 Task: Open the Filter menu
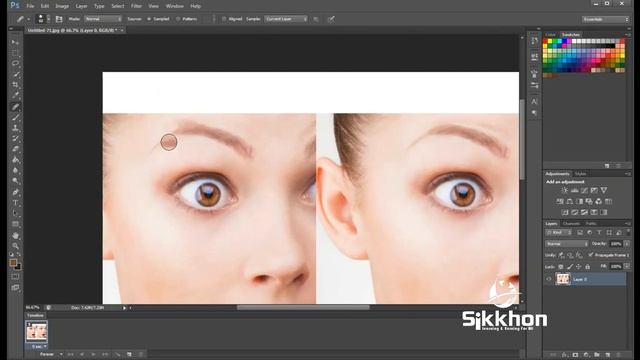(136, 6)
